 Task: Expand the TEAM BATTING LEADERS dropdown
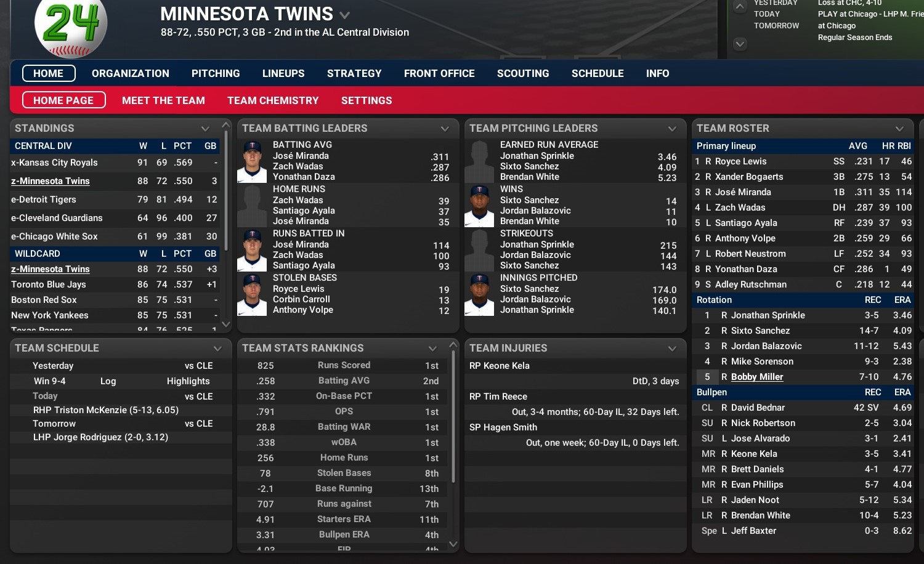tap(445, 128)
